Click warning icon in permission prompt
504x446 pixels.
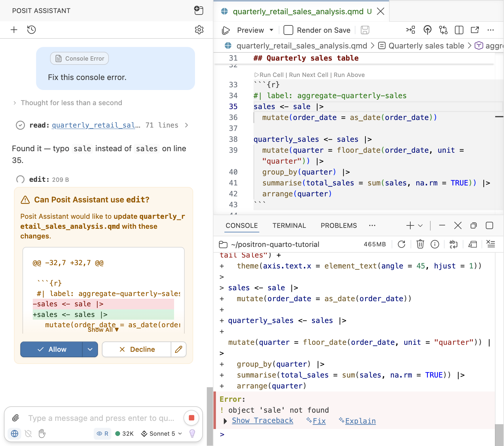click(x=25, y=200)
